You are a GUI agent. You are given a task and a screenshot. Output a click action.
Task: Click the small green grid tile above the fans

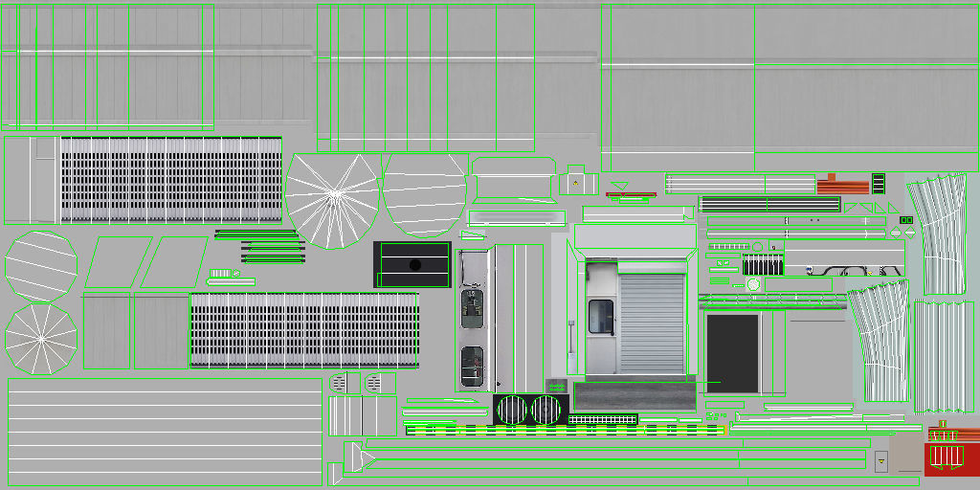[x=556, y=387]
